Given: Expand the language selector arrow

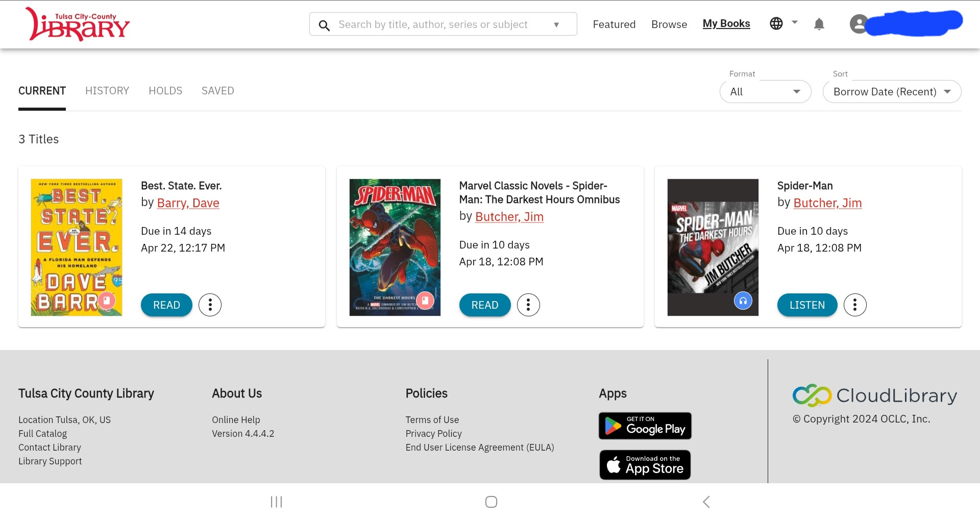Looking at the screenshot, I should tap(794, 22).
